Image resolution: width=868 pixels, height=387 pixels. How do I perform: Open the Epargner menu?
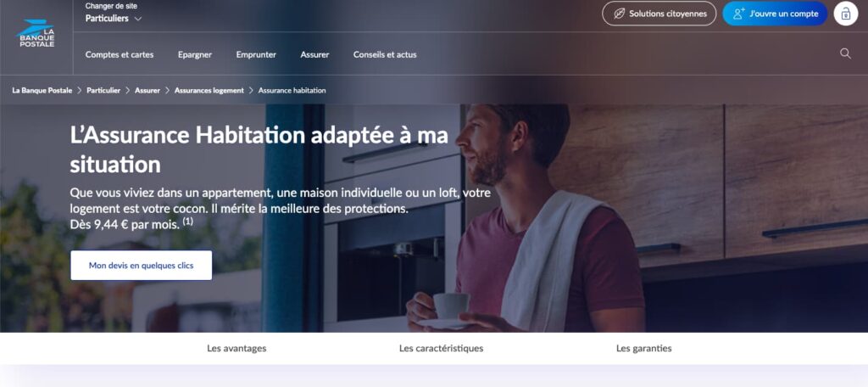[195, 55]
